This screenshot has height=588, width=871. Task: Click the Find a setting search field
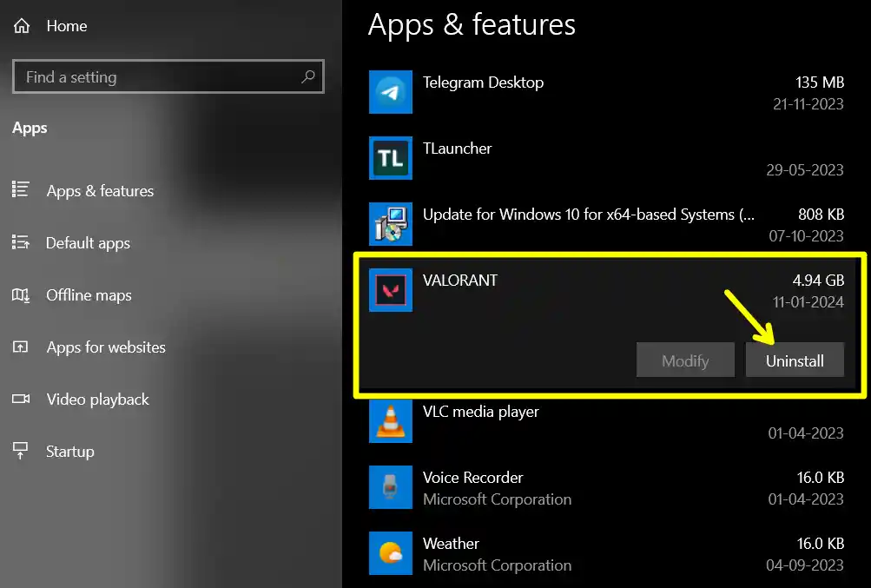[x=156, y=76]
